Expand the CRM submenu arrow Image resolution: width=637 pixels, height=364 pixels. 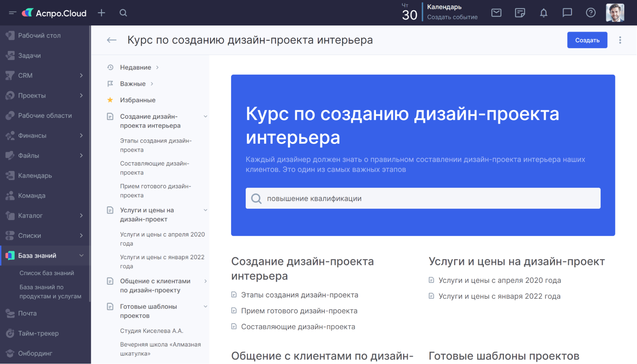(82, 75)
